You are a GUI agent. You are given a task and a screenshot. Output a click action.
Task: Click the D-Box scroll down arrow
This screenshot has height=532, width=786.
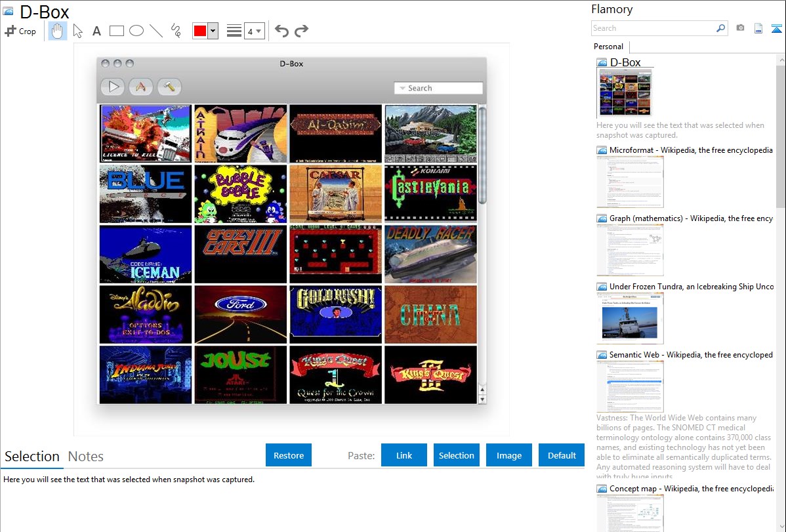click(x=482, y=399)
